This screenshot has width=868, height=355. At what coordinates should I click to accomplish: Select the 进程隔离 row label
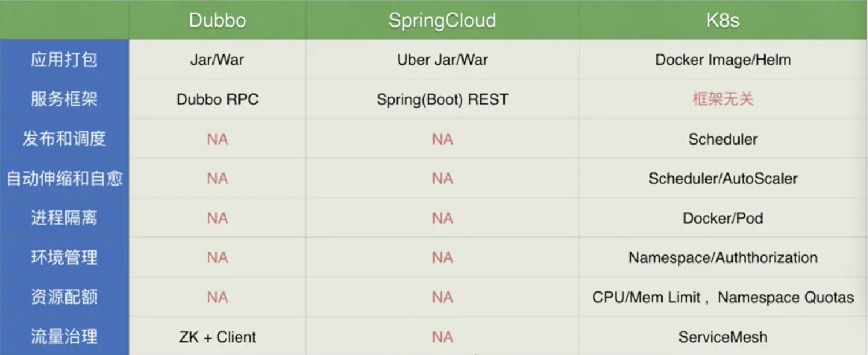tap(64, 218)
